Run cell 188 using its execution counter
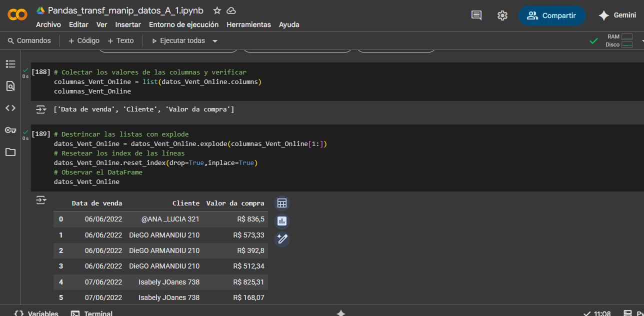644x316 pixels. 40,72
